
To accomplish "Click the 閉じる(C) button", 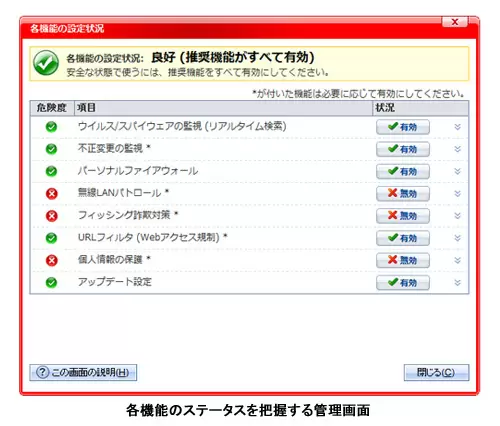I will point(436,372).
